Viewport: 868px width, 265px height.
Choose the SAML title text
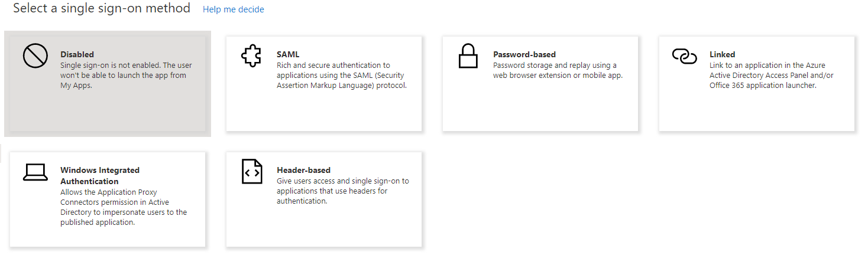pos(288,54)
